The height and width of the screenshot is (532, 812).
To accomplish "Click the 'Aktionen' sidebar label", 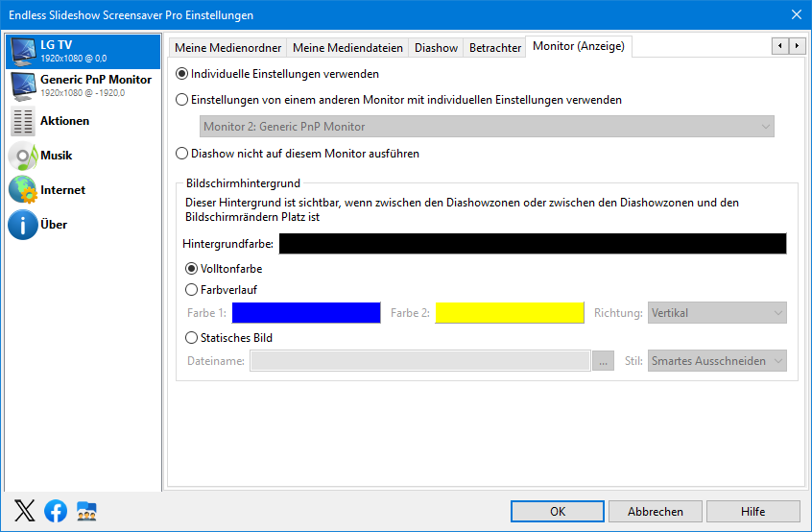I will point(64,121).
